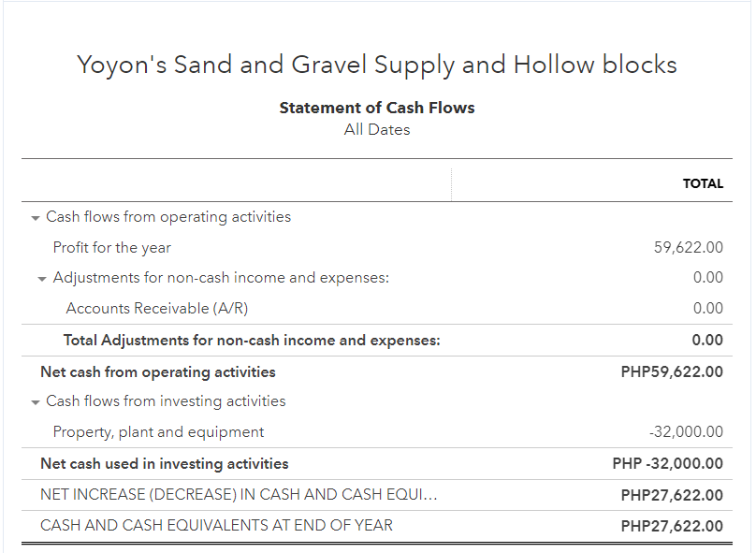This screenshot has width=756, height=553.
Task: Open the PHP59,622.00 net operating cash total
Action: click(672, 372)
